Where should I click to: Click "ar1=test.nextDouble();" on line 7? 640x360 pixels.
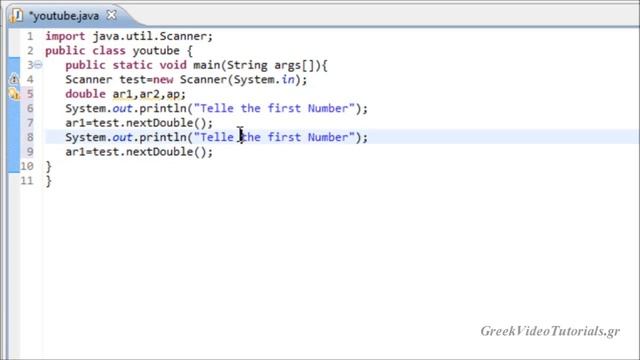coord(139,123)
